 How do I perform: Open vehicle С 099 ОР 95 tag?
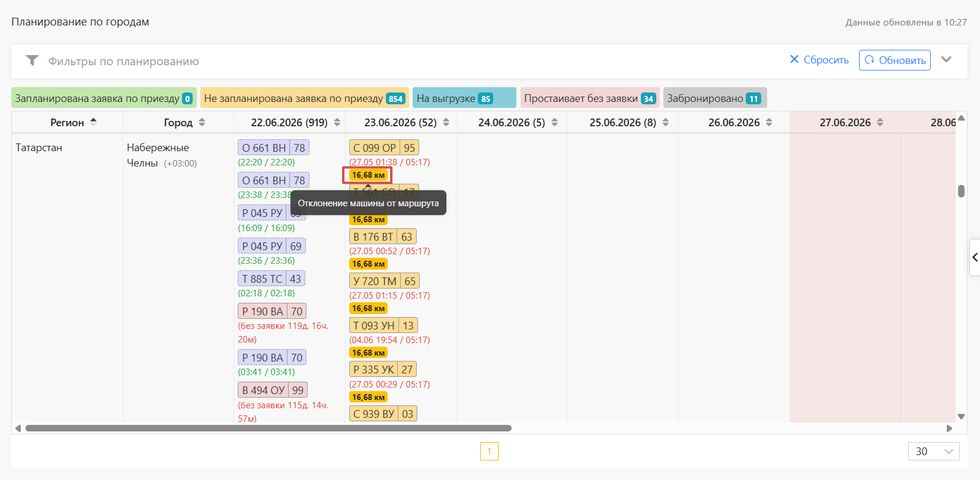point(384,148)
